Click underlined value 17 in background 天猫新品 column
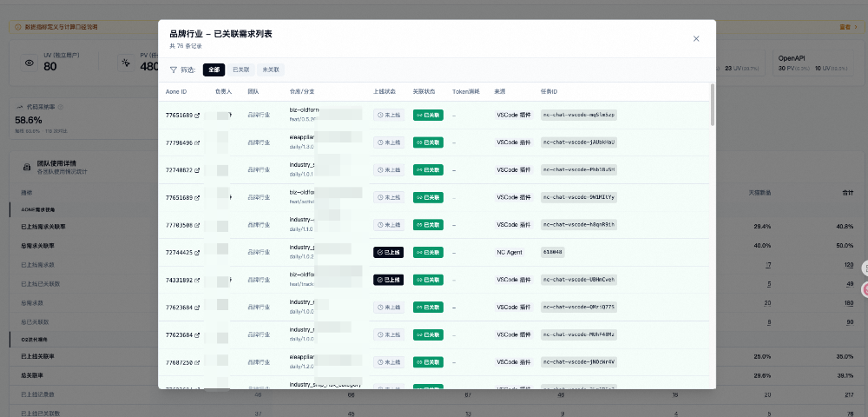 768,265
